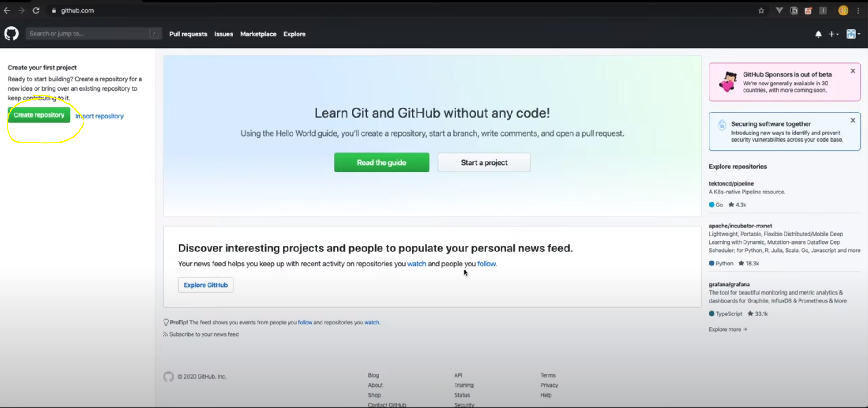Click 'watch' link in the ProTip line
This screenshot has width=868, height=408.
tap(372, 323)
